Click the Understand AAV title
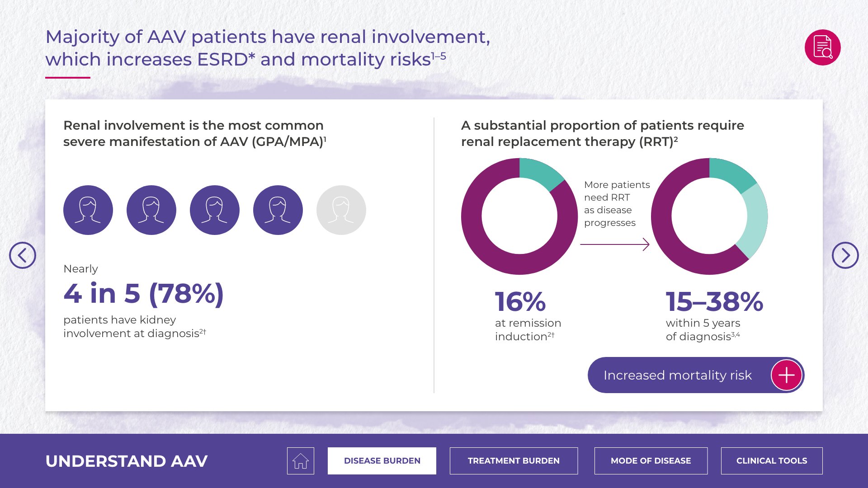Viewport: 868px width, 488px height. (x=127, y=461)
